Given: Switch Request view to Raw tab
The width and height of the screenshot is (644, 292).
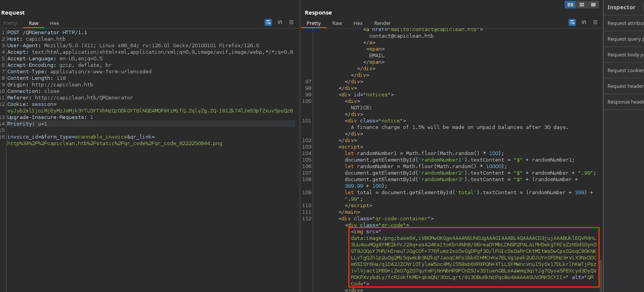Looking at the screenshot, I should [34, 23].
